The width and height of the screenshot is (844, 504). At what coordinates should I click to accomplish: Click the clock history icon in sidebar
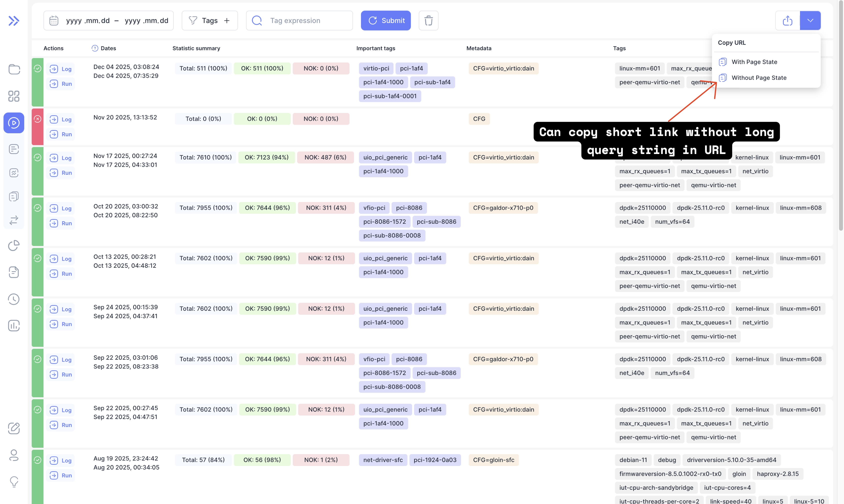[x=14, y=299]
